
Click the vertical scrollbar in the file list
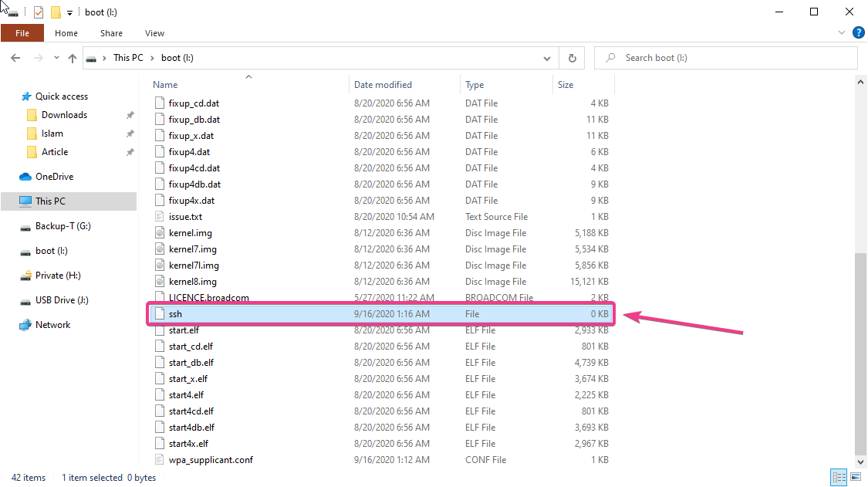point(861,347)
